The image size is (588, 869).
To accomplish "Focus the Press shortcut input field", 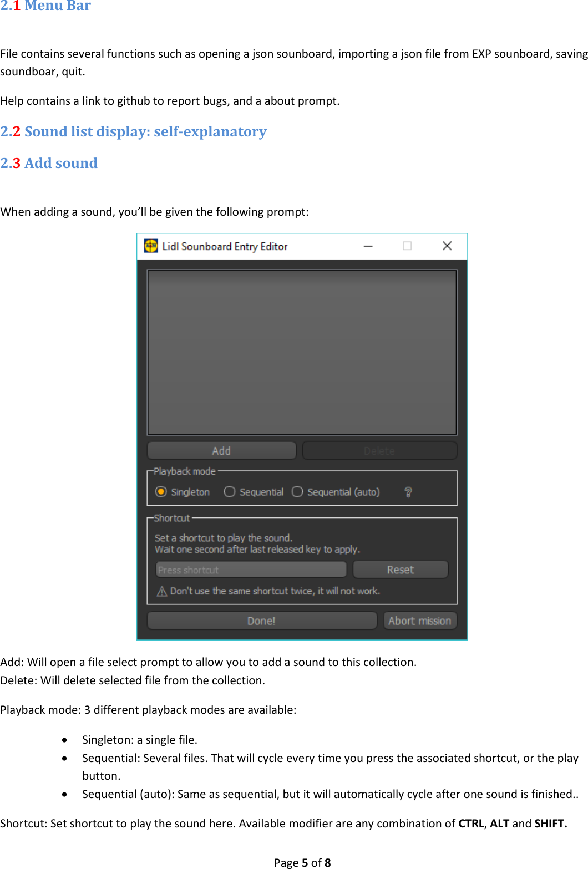I will click(x=251, y=570).
